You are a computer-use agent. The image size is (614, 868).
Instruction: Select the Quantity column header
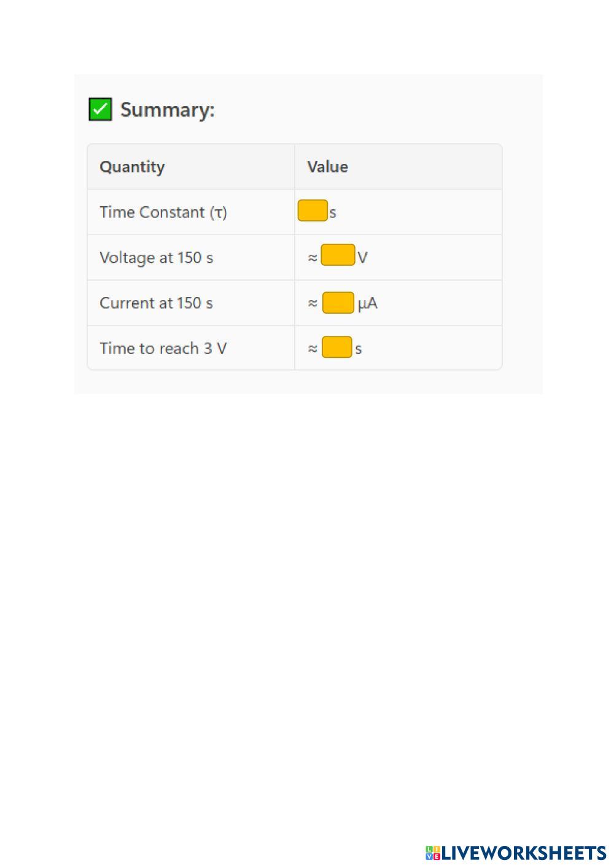point(132,167)
